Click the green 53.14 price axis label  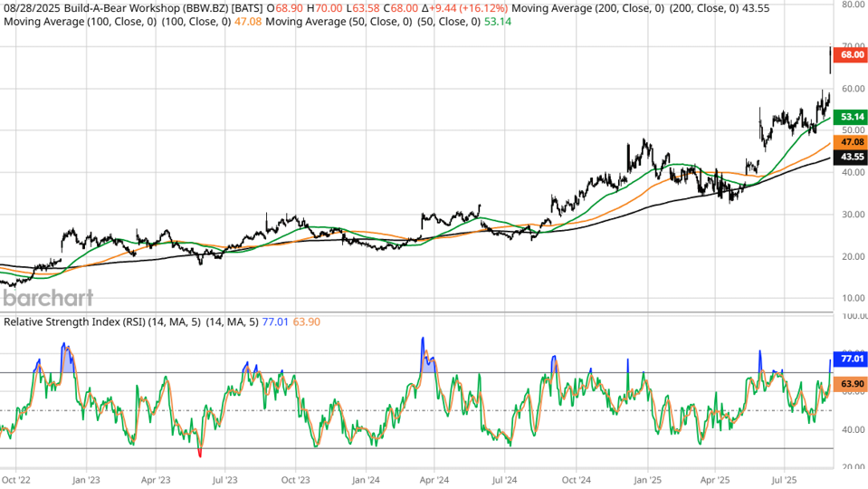850,117
